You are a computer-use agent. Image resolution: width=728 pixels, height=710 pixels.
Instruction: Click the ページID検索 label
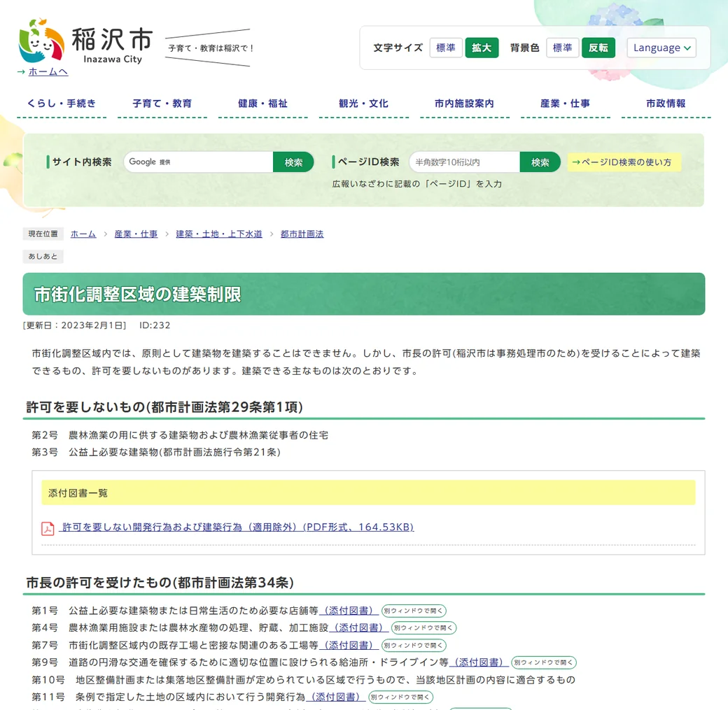(369, 162)
